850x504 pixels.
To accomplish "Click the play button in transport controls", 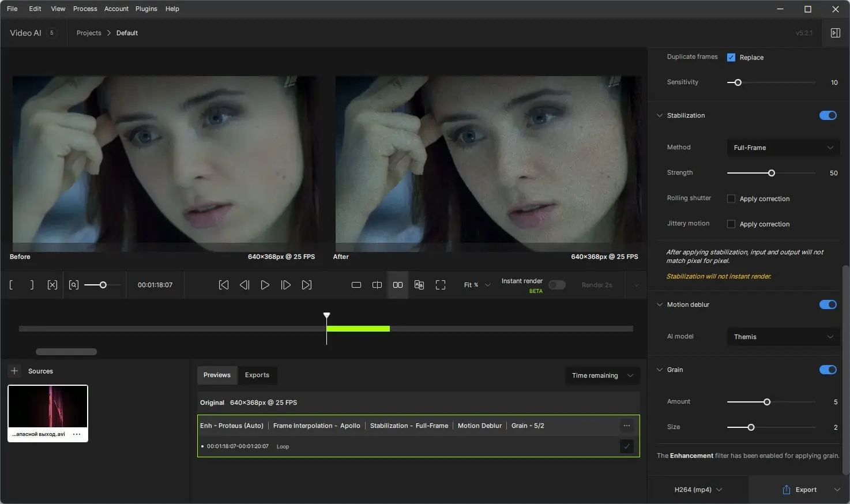I will click(x=265, y=285).
